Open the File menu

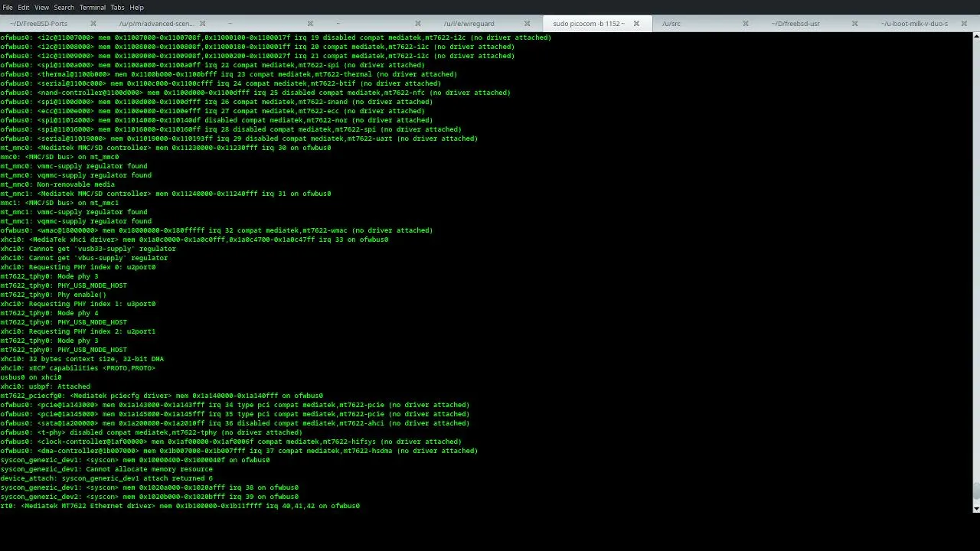8,7
